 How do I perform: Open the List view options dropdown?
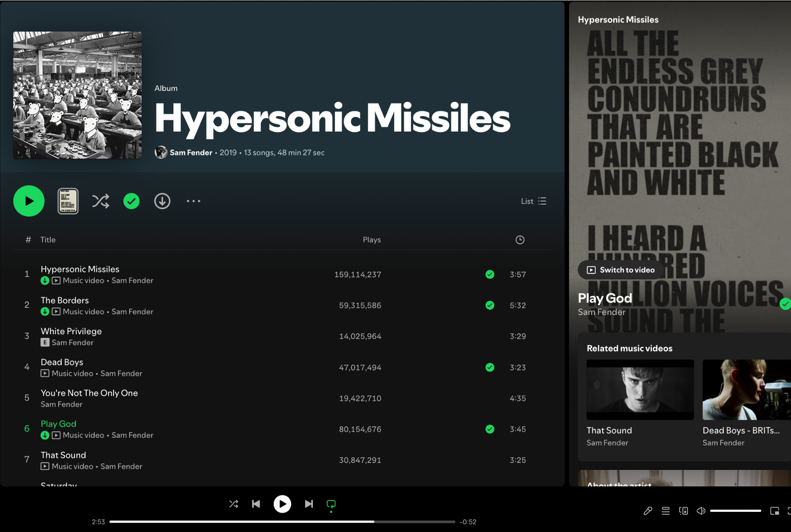[533, 201]
